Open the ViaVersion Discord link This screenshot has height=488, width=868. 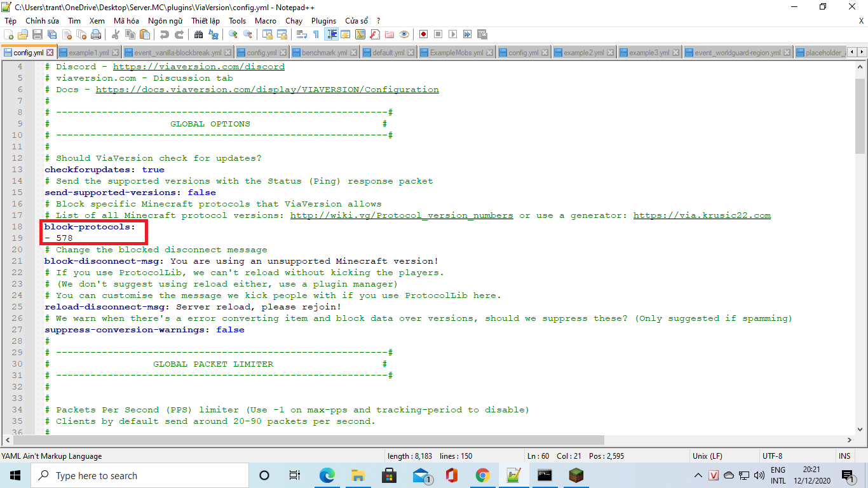199,67
